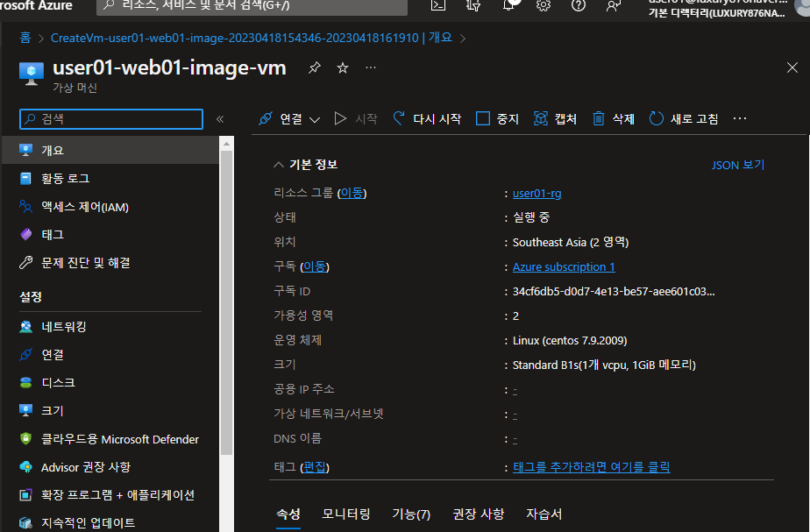Open user01-rg resource group link
810x532 pixels.
coord(536,193)
